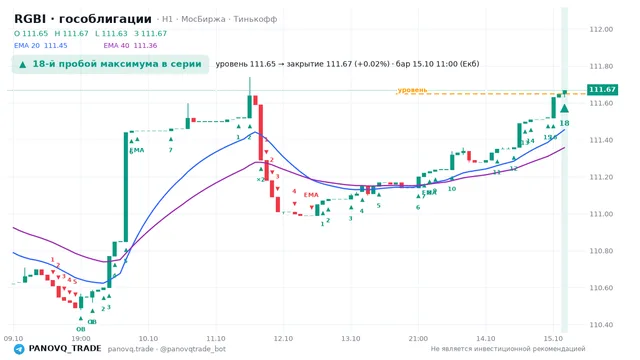Screen dimensions: 640x360
Task: Click the Telegram logo icon next to PANOVQ_TRADE
Action: (19, 349)
